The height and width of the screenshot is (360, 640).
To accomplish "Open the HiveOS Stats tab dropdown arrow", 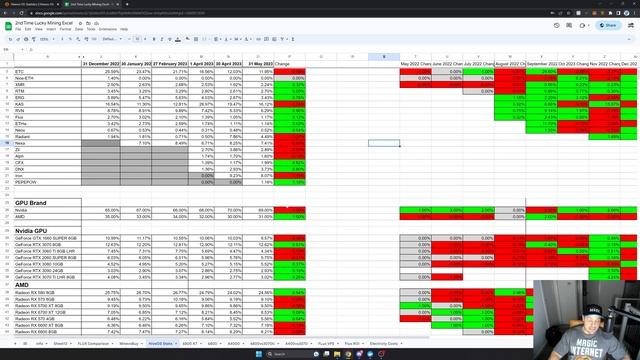I will point(176,344).
